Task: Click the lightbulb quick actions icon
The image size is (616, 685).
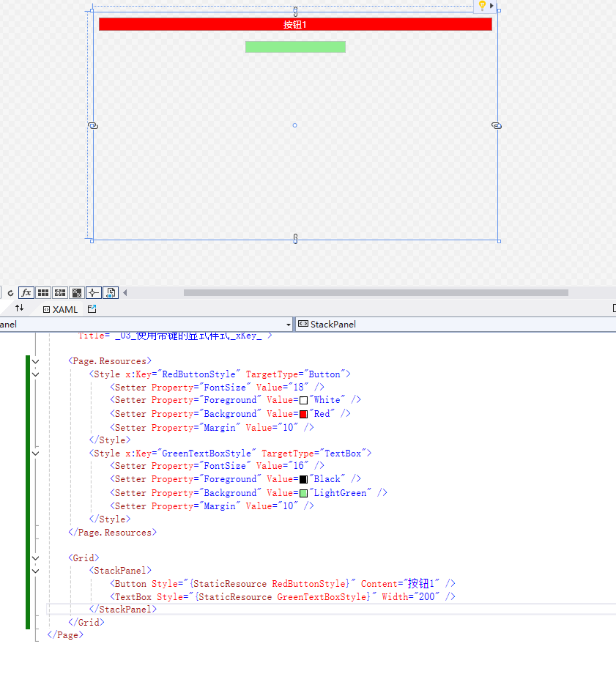Action: (482, 6)
